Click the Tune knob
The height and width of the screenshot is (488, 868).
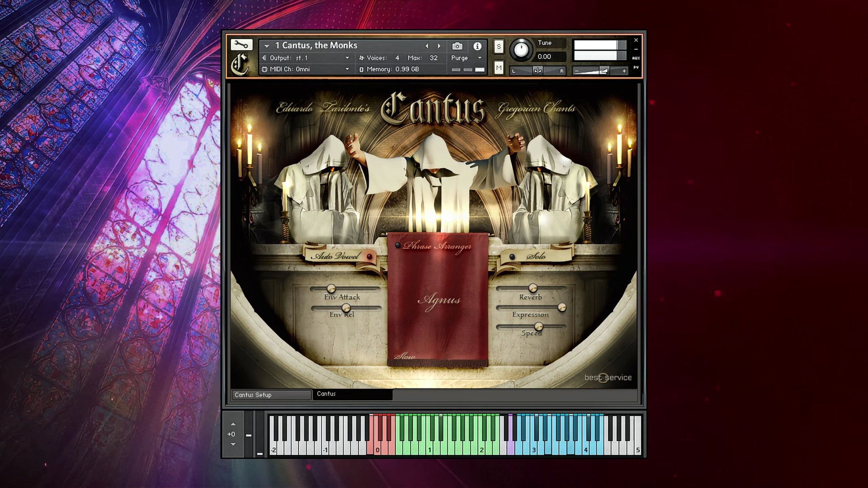pyautogui.click(x=521, y=49)
